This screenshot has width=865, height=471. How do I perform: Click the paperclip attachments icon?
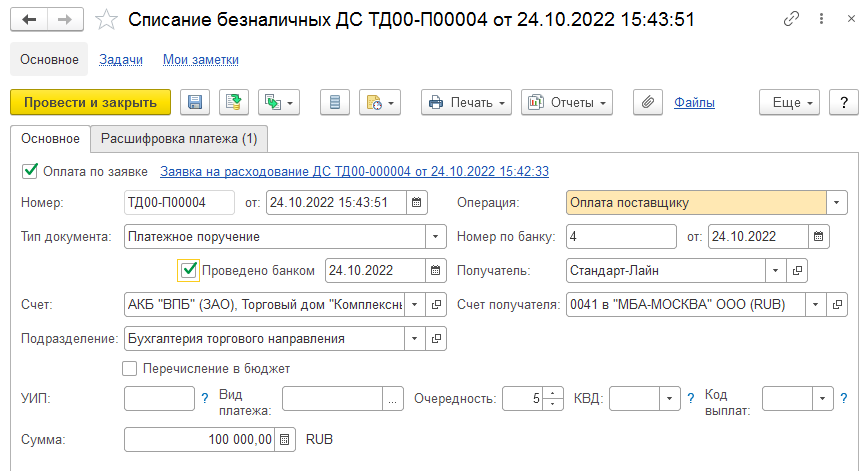(648, 103)
